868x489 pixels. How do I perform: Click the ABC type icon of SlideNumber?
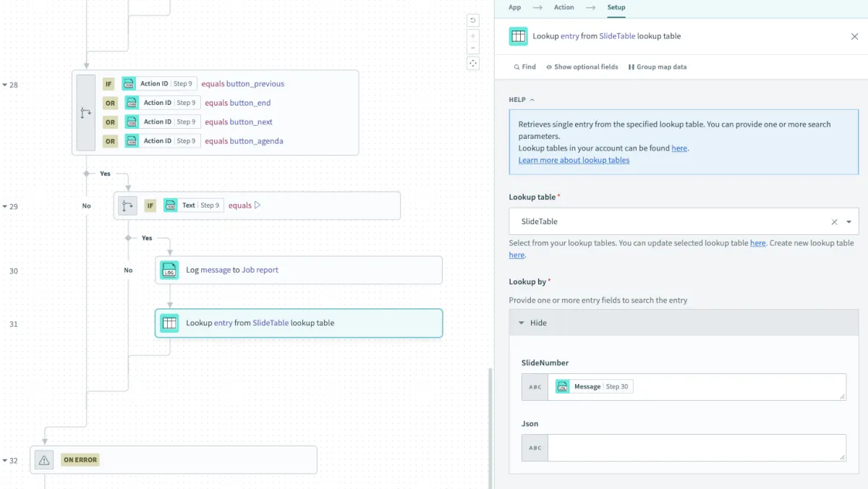(x=535, y=387)
